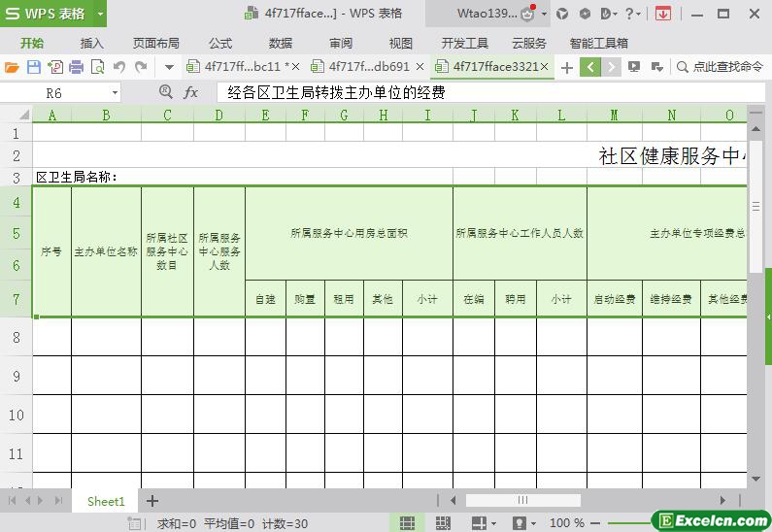Click horizontal scrollbar left arrow
Viewport: 772px width, 532px height.
pyautogui.click(x=453, y=501)
